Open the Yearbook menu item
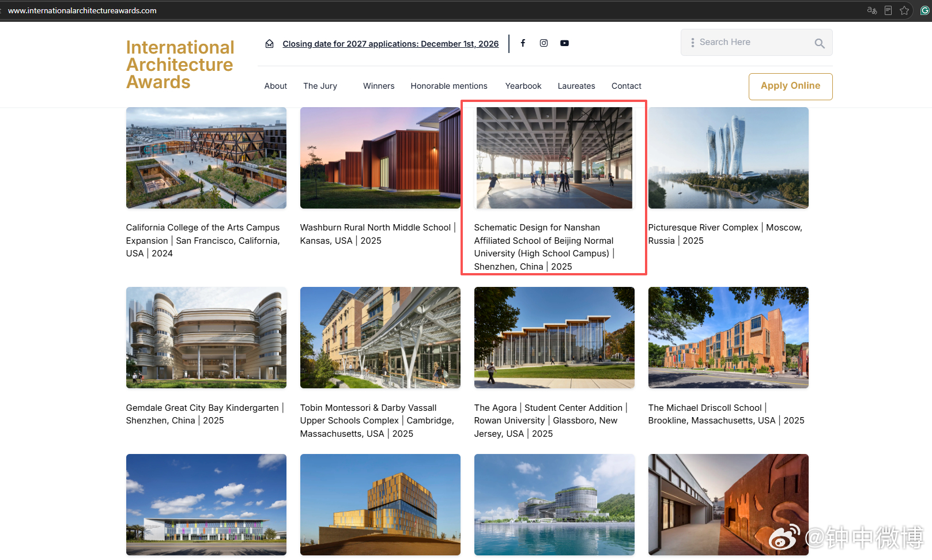 pos(523,86)
